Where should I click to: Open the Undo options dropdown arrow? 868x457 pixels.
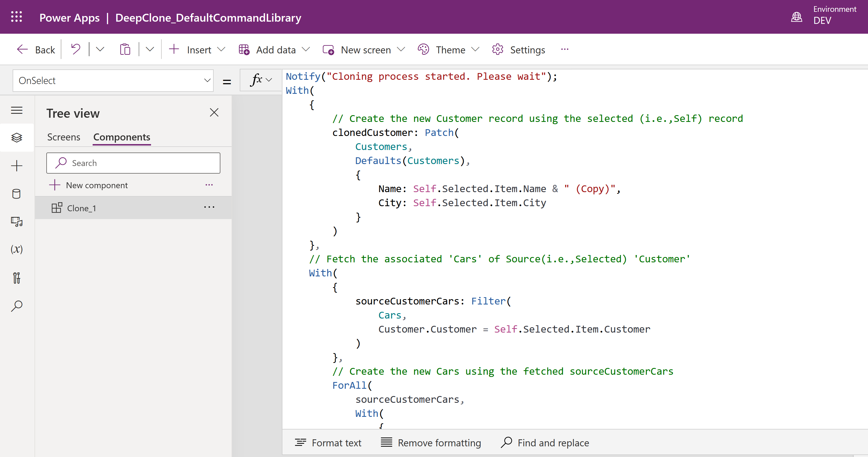tap(100, 50)
